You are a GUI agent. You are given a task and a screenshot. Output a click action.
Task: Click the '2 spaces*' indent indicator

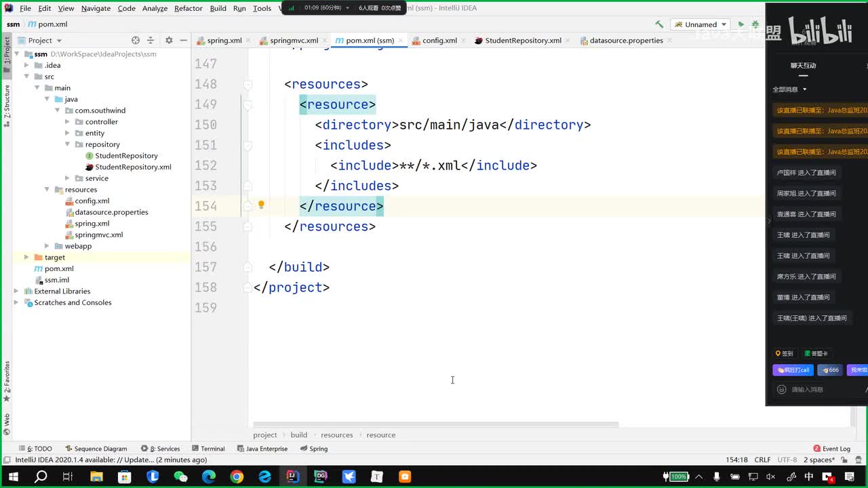coord(819,460)
